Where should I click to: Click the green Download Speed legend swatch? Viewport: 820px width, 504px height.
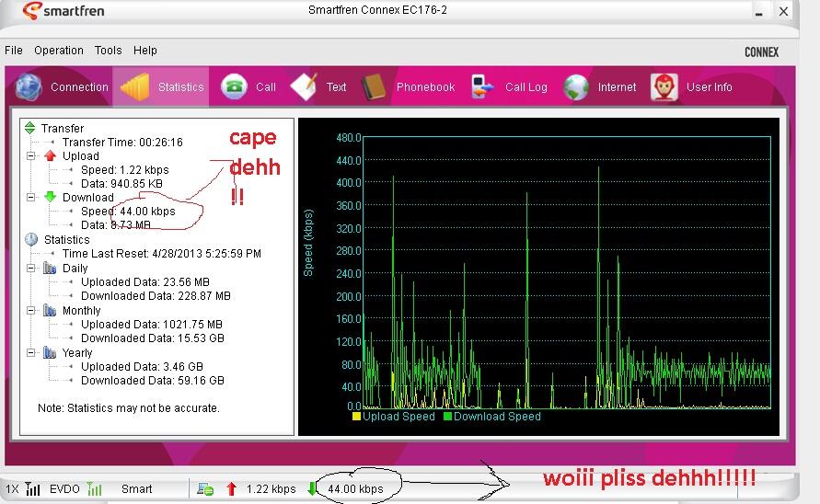pos(447,417)
